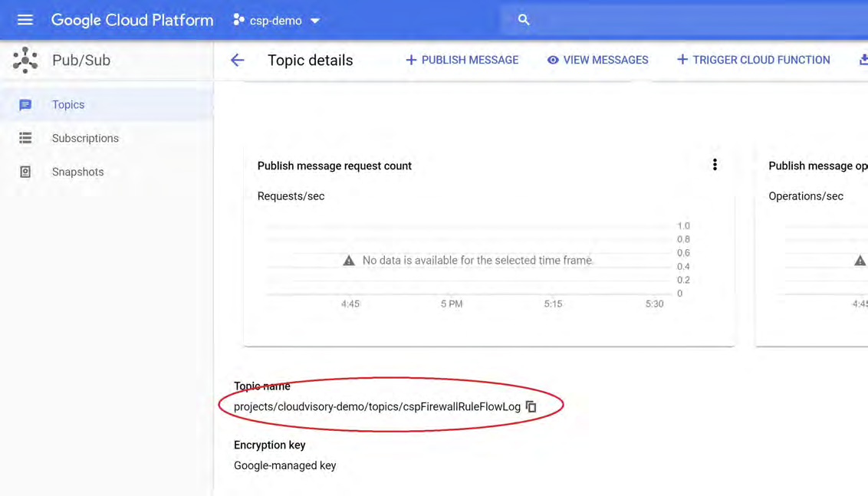Click the Operations/sec label
The image size is (868, 496).
point(805,196)
